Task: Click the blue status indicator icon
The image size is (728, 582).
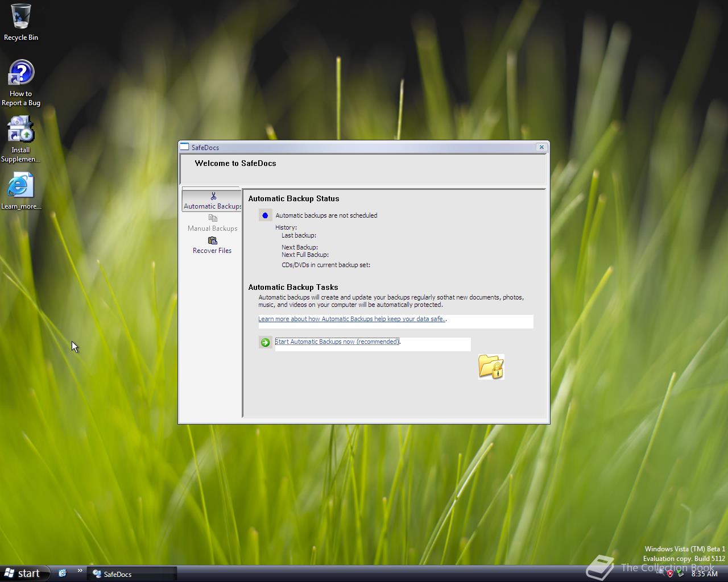Action: [265, 215]
